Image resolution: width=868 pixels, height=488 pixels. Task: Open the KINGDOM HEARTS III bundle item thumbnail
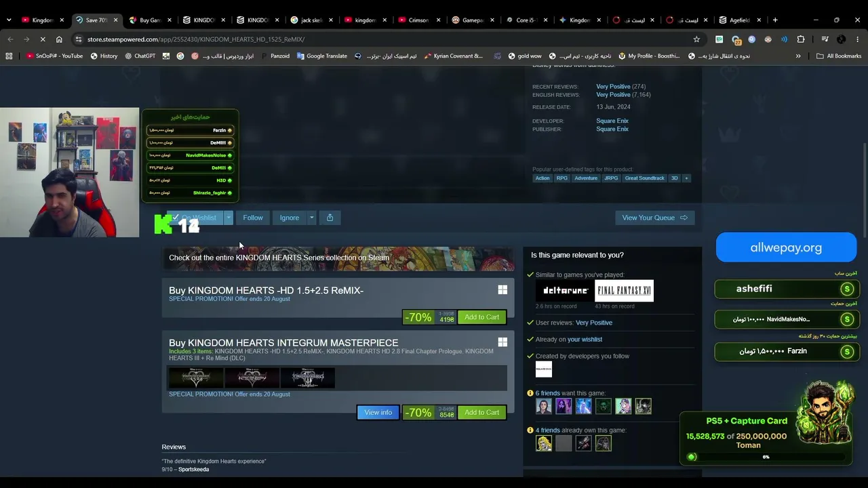pyautogui.click(x=308, y=378)
